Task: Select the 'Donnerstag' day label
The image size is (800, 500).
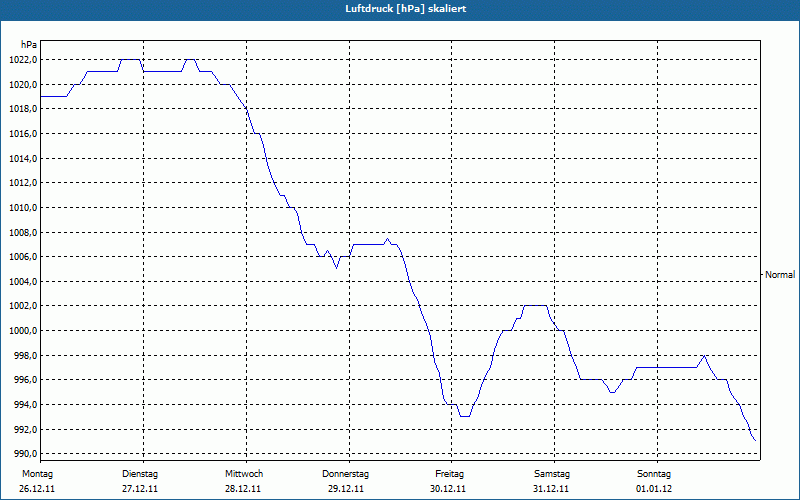Action: pyautogui.click(x=345, y=474)
